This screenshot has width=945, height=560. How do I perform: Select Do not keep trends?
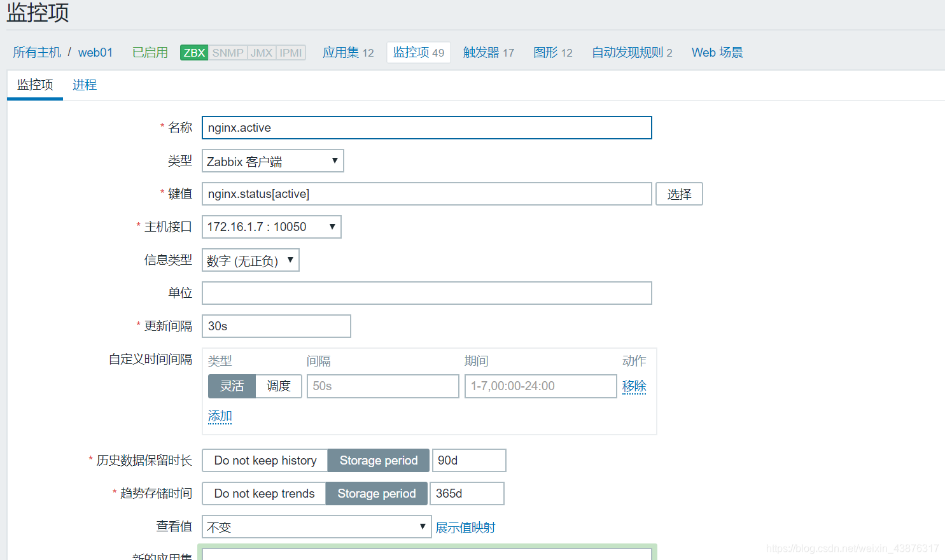pos(264,493)
